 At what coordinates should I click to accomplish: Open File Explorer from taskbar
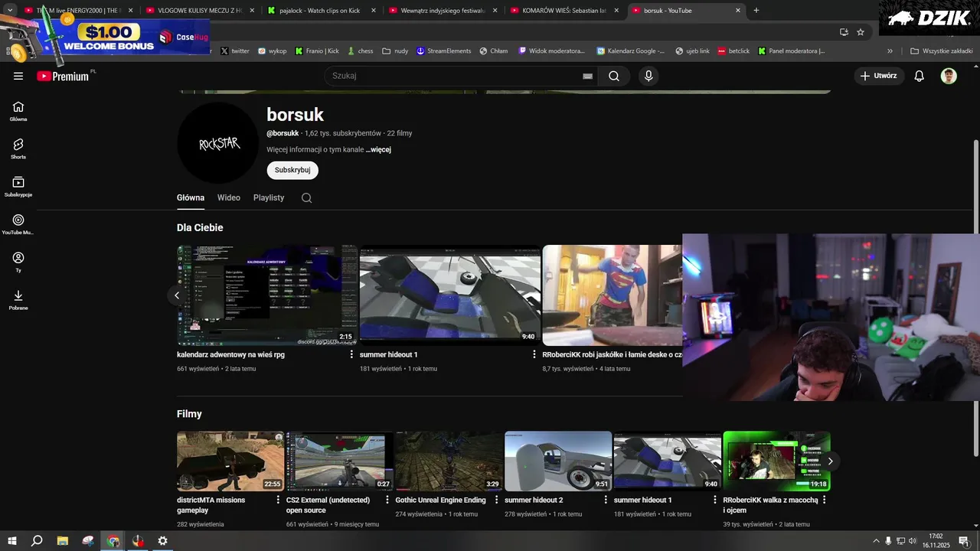(x=63, y=541)
